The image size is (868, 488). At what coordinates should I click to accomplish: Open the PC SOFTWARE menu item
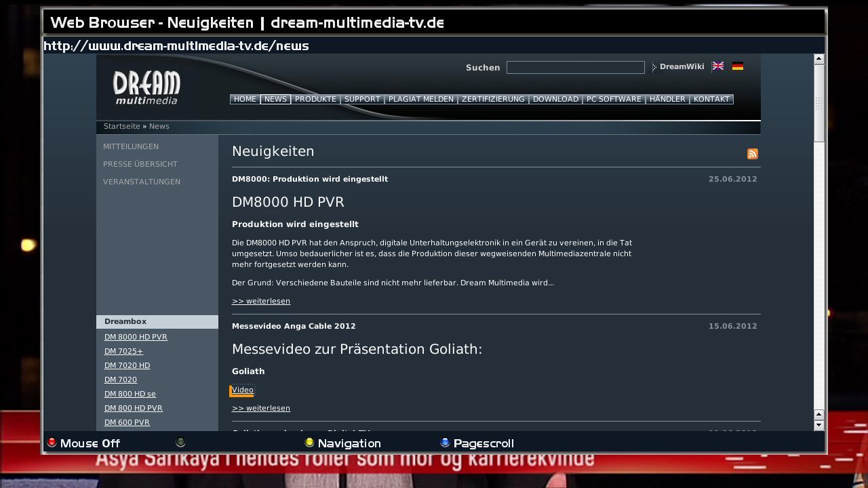[614, 99]
